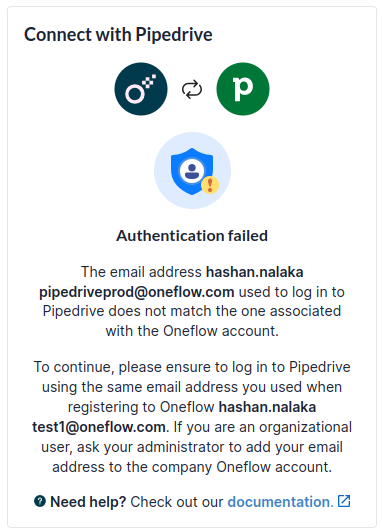Click the green Pipedrive logo icon
The height and width of the screenshot is (532, 382).
tap(243, 89)
